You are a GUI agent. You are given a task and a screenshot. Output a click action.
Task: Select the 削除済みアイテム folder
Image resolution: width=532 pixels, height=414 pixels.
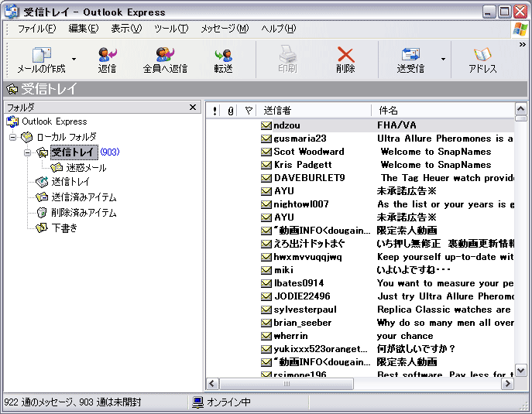click(x=84, y=213)
